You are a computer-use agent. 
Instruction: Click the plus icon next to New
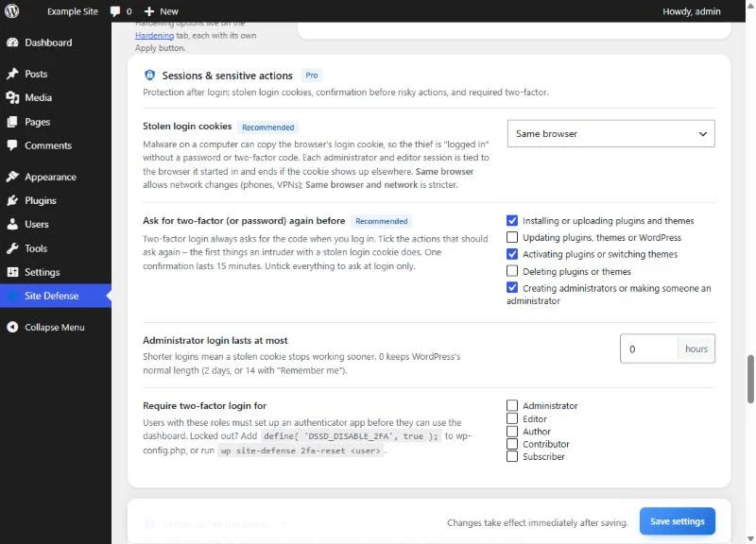(149, 11)
